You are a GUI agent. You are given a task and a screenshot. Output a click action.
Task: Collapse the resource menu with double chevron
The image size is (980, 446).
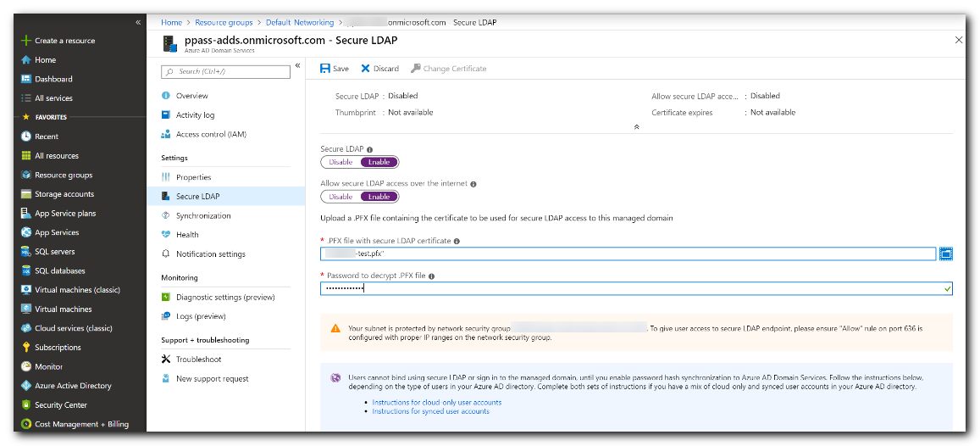[x=297, y=65]
